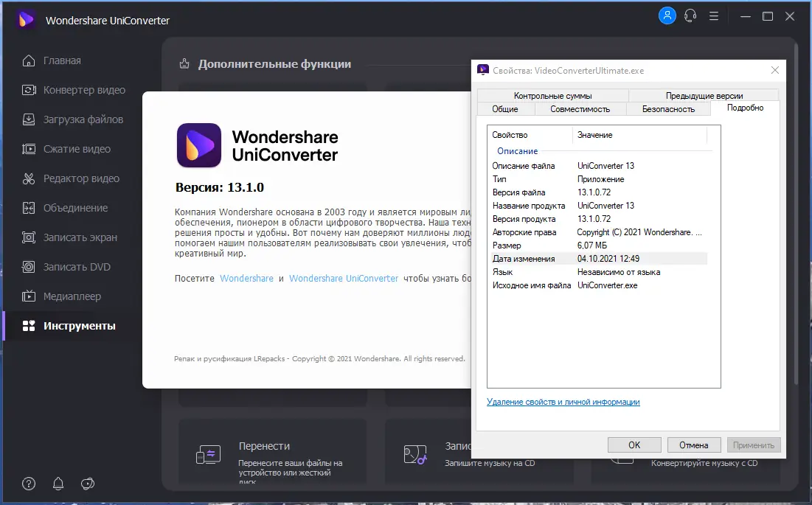Click the blue user account icon
This screenshot has width=812, height=505.
(667, 15)
